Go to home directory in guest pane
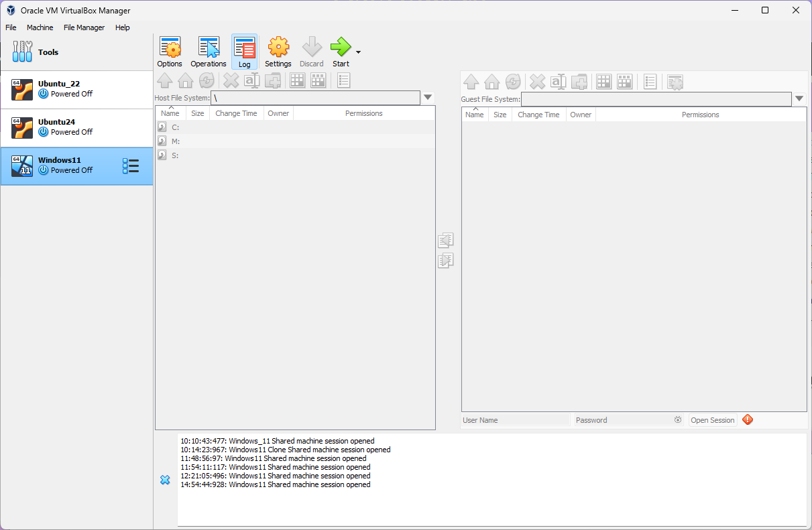Screen dimensions: 812x530 pos(492,82)
